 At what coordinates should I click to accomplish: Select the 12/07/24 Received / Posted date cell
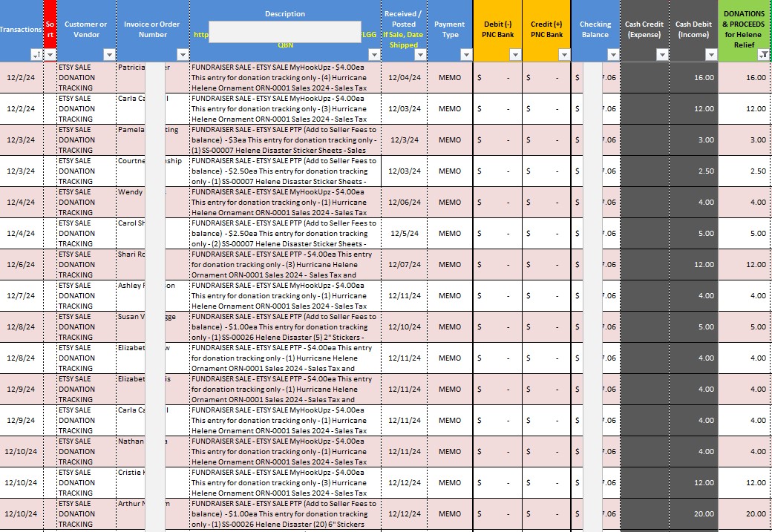[404, 265]
